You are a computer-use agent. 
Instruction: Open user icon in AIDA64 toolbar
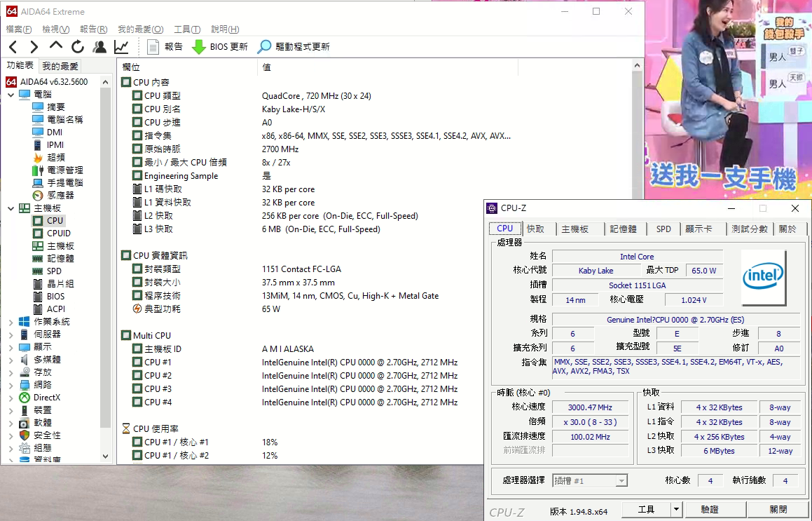99,47
